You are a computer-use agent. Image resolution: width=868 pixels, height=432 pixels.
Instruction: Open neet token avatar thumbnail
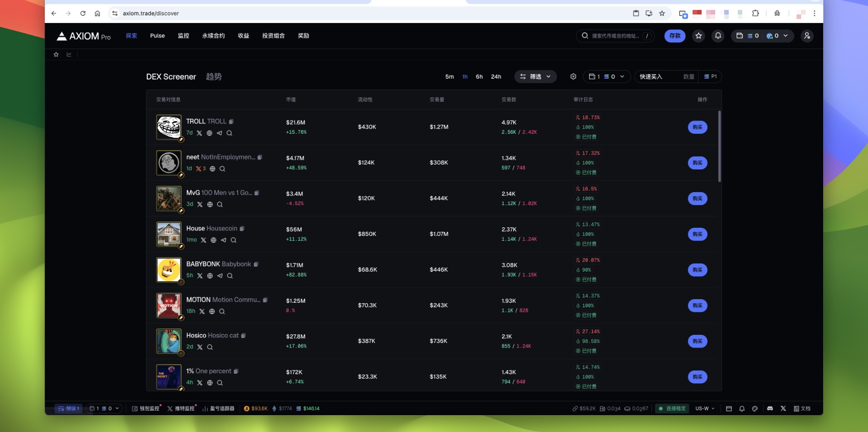pyautogui.click(x=169, y=163)
